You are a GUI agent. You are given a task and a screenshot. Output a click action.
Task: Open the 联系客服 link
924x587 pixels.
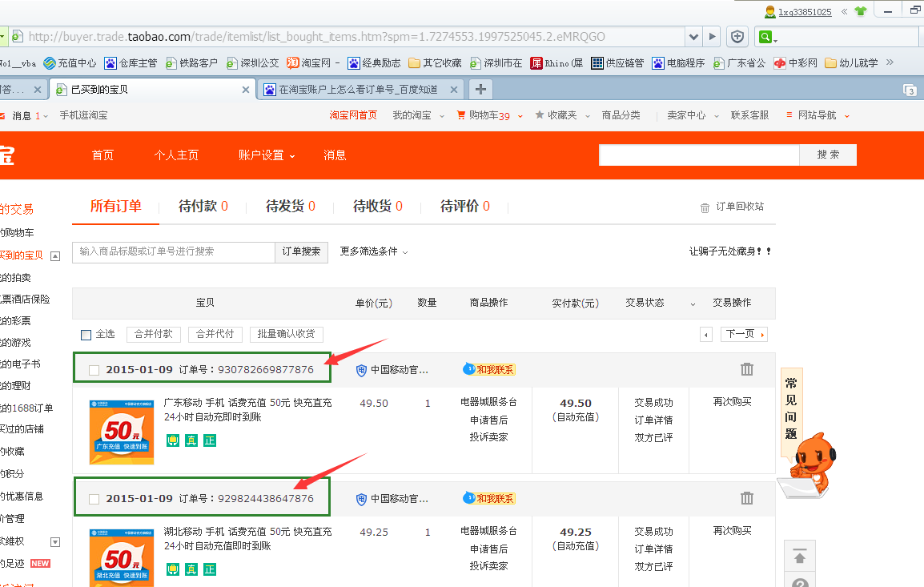point(749,115)
